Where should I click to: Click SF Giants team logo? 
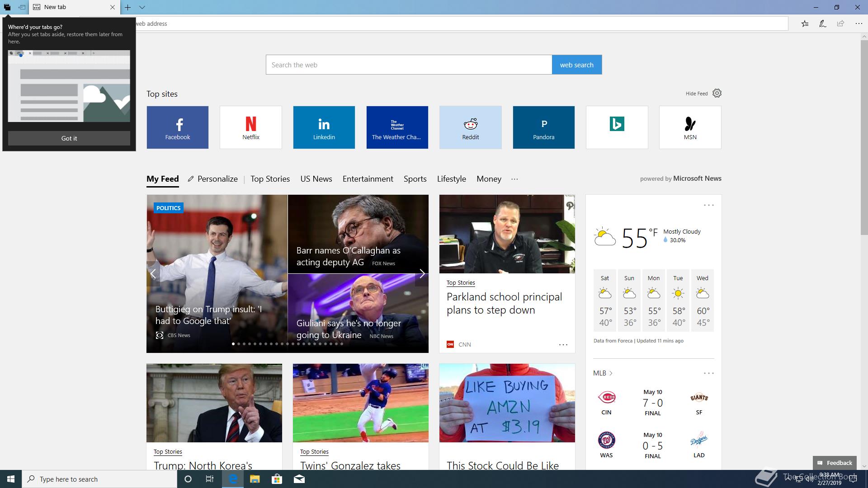coord(699,398)
